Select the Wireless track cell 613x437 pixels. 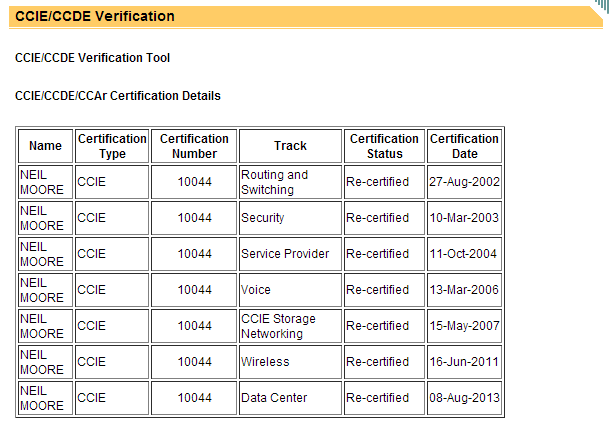(x=290, y=362)
